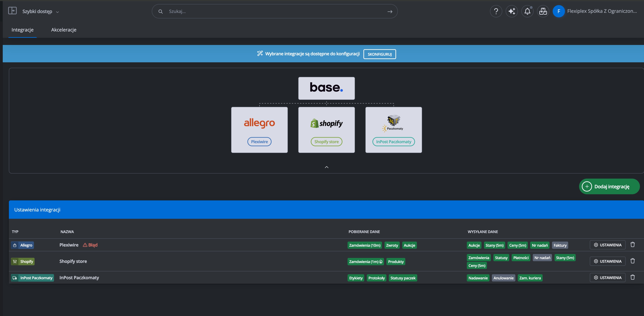Toggle the Anulowanie tag in InPost row

click(503, 278)
